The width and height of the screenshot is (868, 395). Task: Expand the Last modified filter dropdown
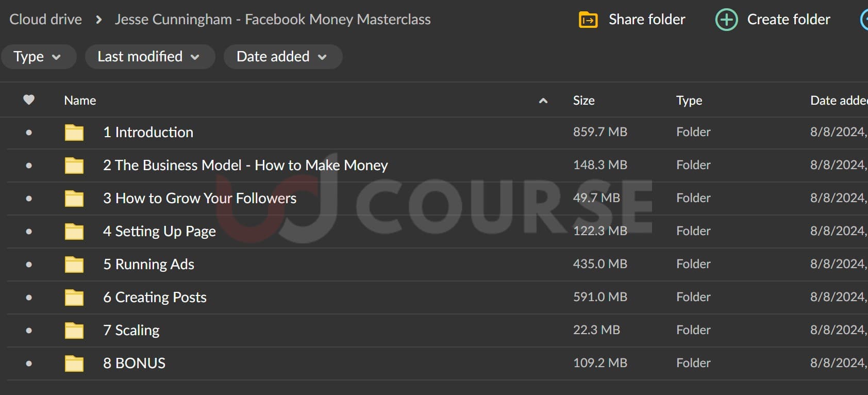click(149, 57)
